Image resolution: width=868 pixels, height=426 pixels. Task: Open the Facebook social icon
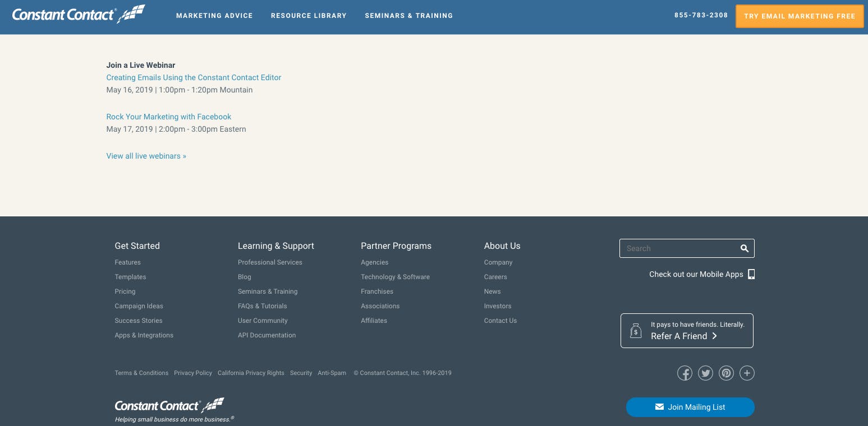coord(685,373)
